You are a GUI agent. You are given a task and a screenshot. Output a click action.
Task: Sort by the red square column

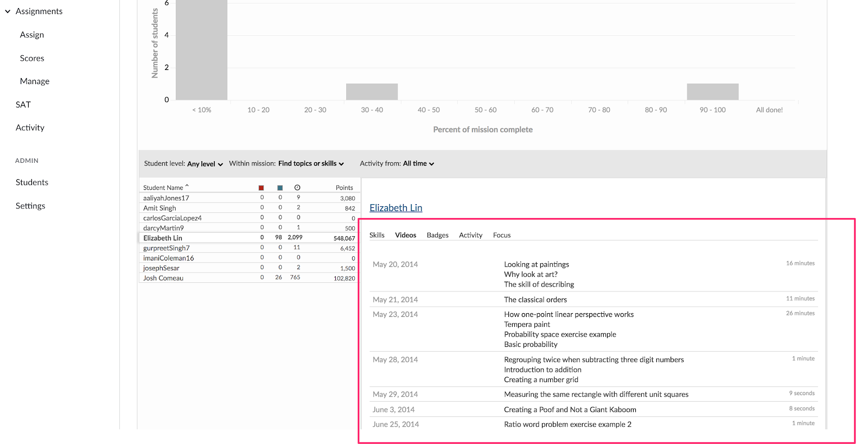click(261, 188)
